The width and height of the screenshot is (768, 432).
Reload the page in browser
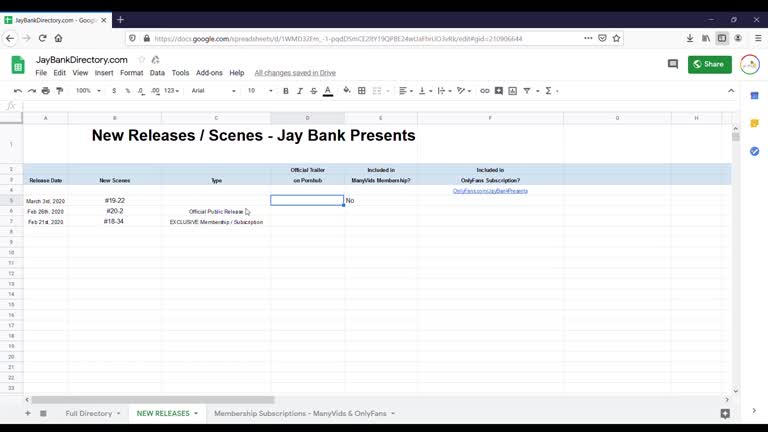point(43,38)
